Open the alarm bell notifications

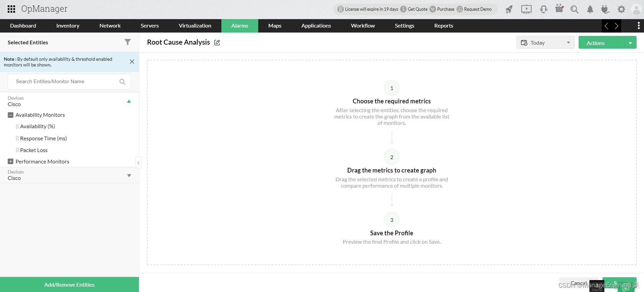click(x=590, y=9)
